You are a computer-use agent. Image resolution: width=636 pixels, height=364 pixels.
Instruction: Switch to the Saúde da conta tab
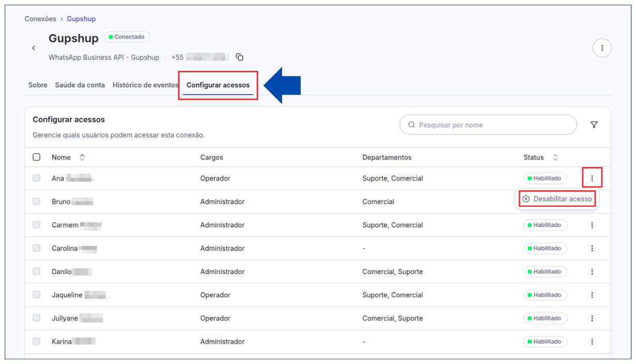pos(80,85)
